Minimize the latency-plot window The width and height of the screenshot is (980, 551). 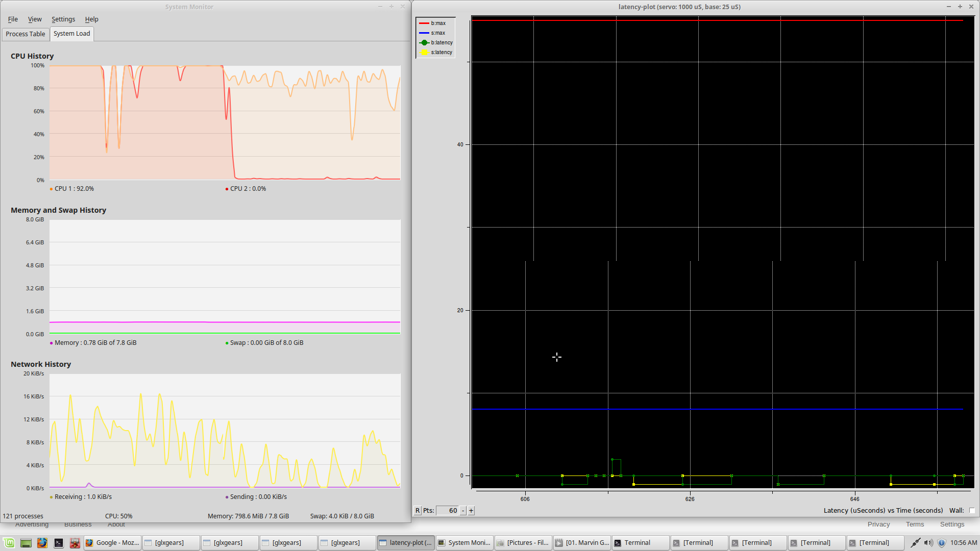click(x=949, y=7)
